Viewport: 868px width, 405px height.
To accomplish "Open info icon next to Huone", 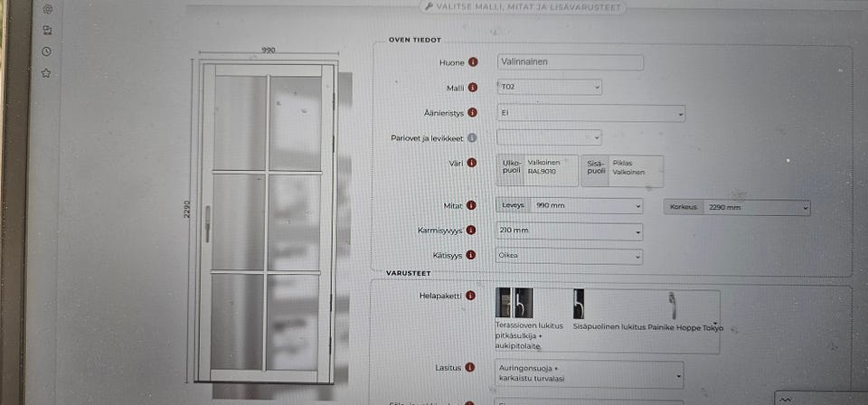I will tap(473, 62).
